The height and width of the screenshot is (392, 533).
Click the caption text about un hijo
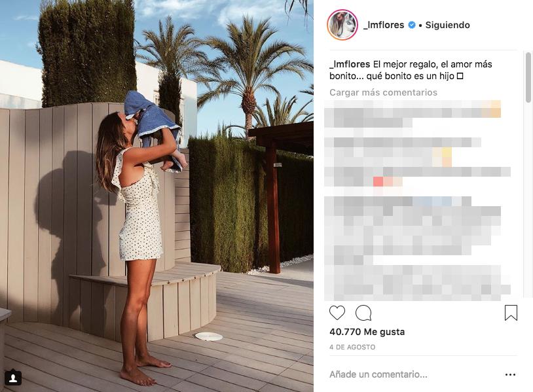411,70
